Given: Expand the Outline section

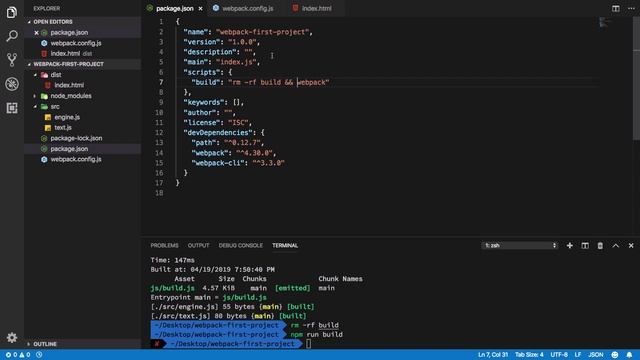Looking at the screenshot, I should 29,344.
